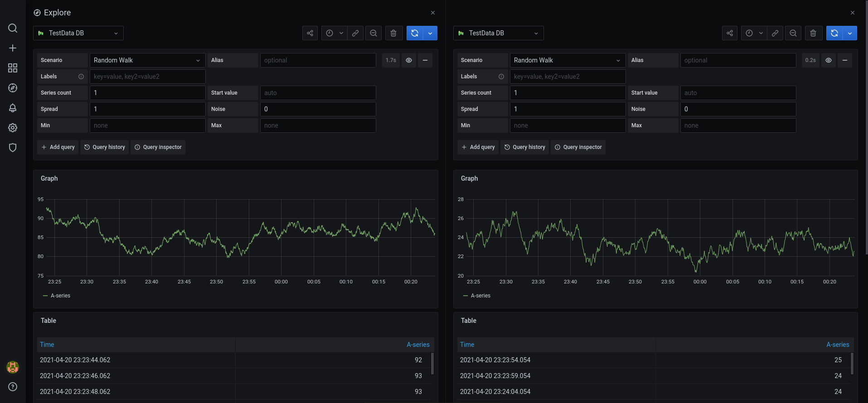868x403 pixels.
Task: Click the sync link icon in right pane
Action: point(775,33)
